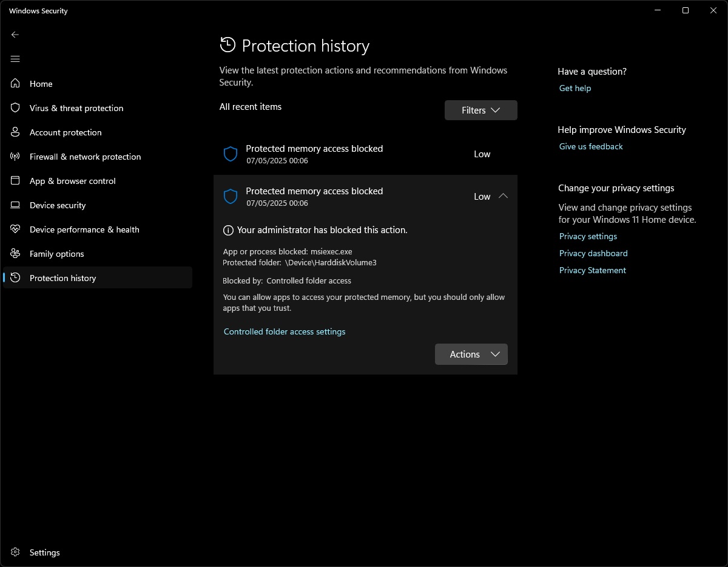Image resolution: width=728 pixels, height=567 pixels.
Task: Click the shield icon of expanded blocked item
Action: pyautogui.click(x=231, y=197)
